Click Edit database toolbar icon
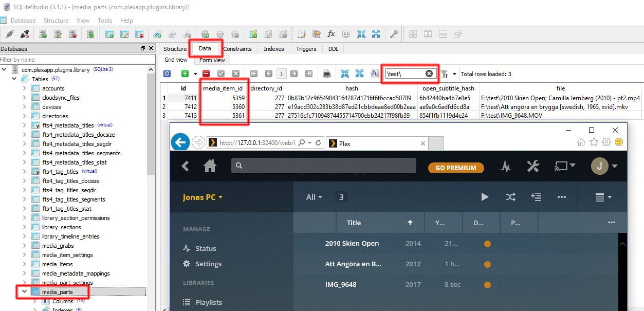Screen dimensions: 644x311 coord(58,34)
